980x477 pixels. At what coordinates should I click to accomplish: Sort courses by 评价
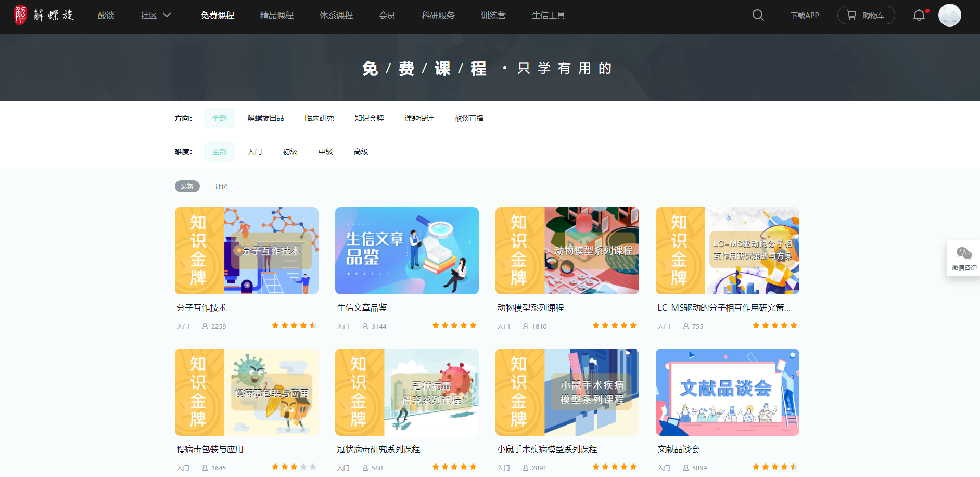click(x=222, y=186)
